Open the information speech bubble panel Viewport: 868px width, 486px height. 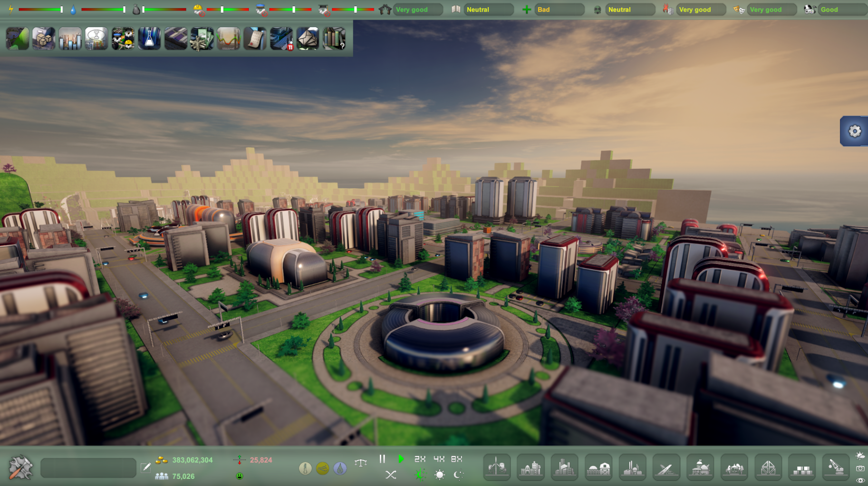click(x=96, y=39)
